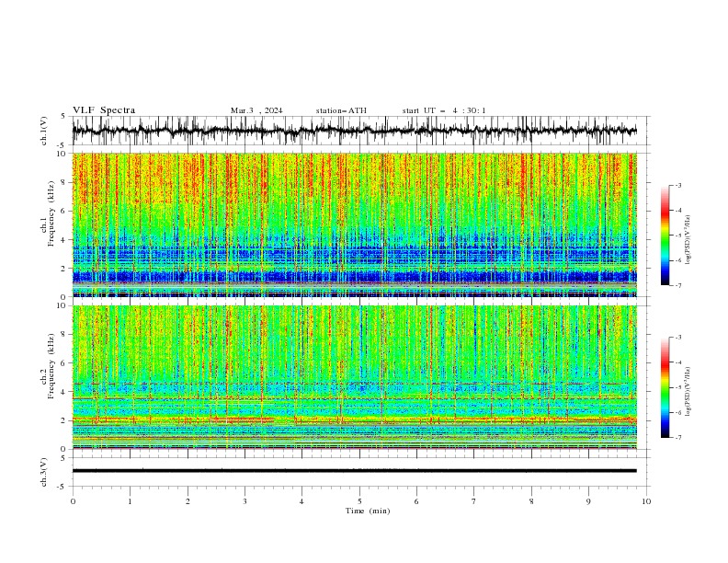Click the time axis tick "0"
728x563 pixels.
pos(73,501)
